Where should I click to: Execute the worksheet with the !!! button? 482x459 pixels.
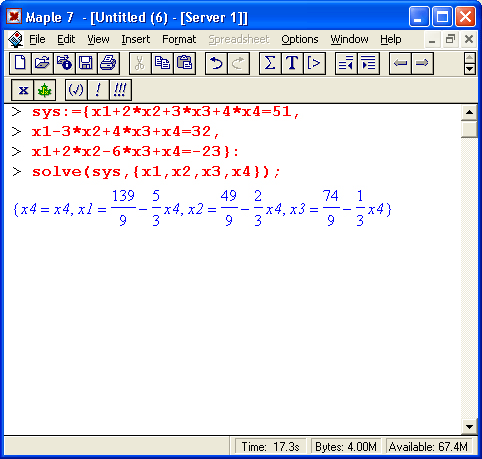pos(120,90)
